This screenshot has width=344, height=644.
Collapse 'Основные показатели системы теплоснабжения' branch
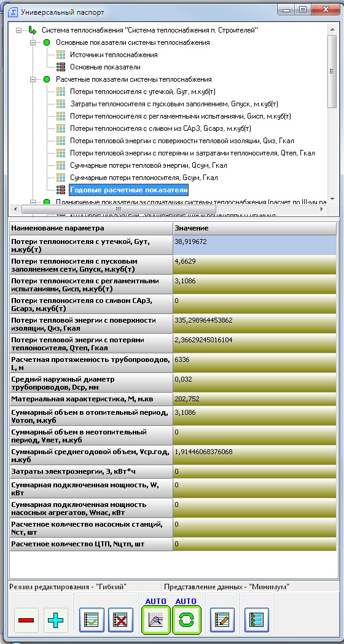click(x=33, y=42)
